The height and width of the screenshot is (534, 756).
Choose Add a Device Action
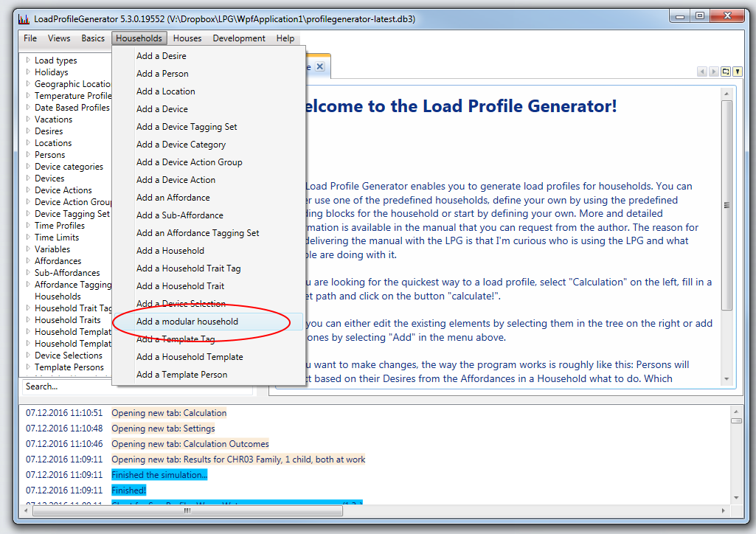click(209, 180)
